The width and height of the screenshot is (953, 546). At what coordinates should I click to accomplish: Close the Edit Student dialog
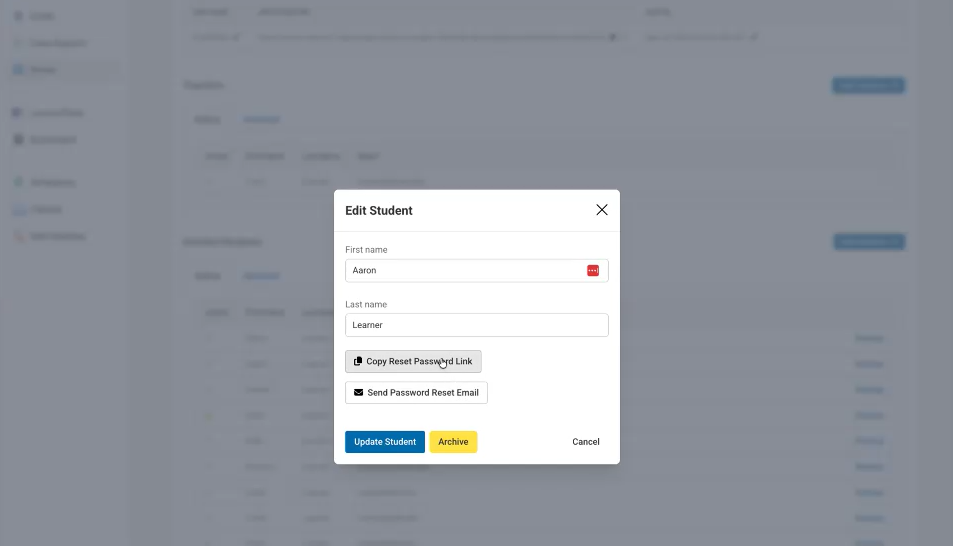[602, 210]
